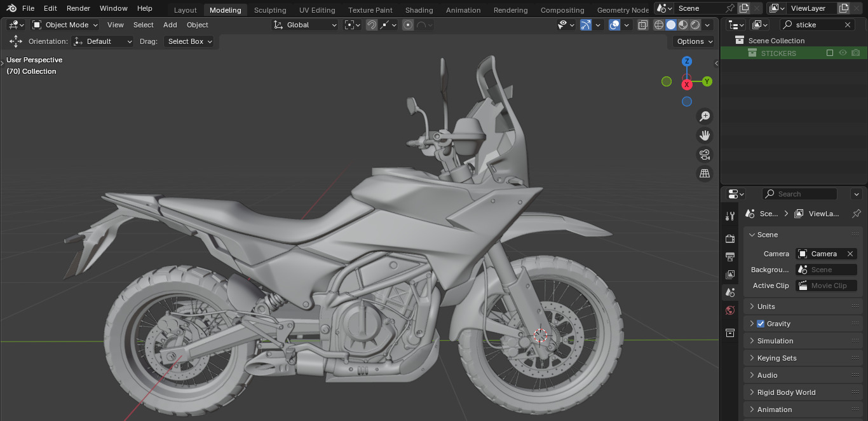Switch to wireframe viewport shading
Image resolution: width=868 pixels, height=421 pixels.
click(659, 25)
